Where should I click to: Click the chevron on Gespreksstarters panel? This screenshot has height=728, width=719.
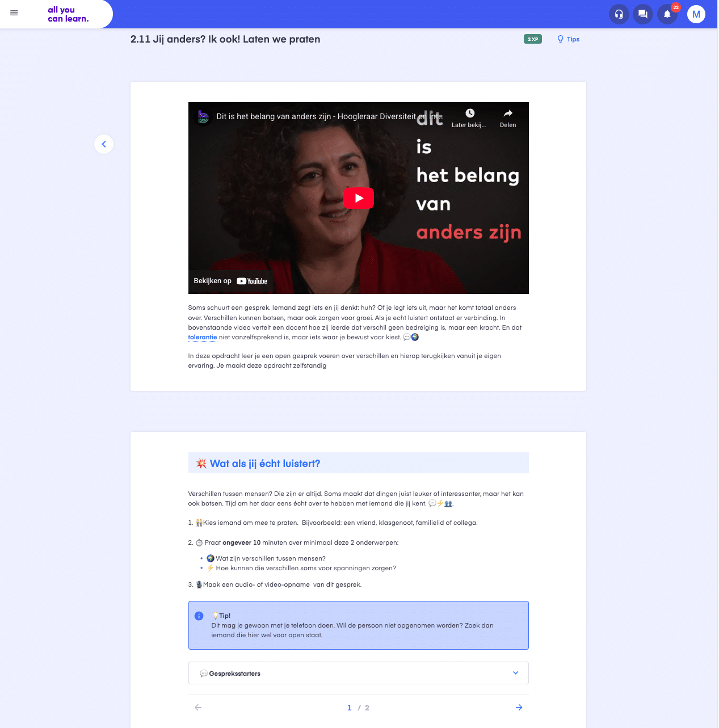coord(516,673)
